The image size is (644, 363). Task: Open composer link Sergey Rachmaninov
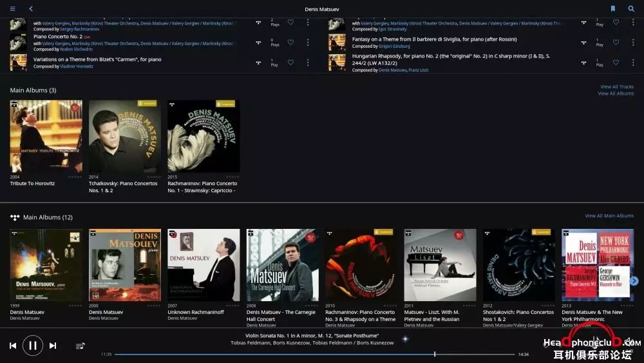click(x=80, y=29)
